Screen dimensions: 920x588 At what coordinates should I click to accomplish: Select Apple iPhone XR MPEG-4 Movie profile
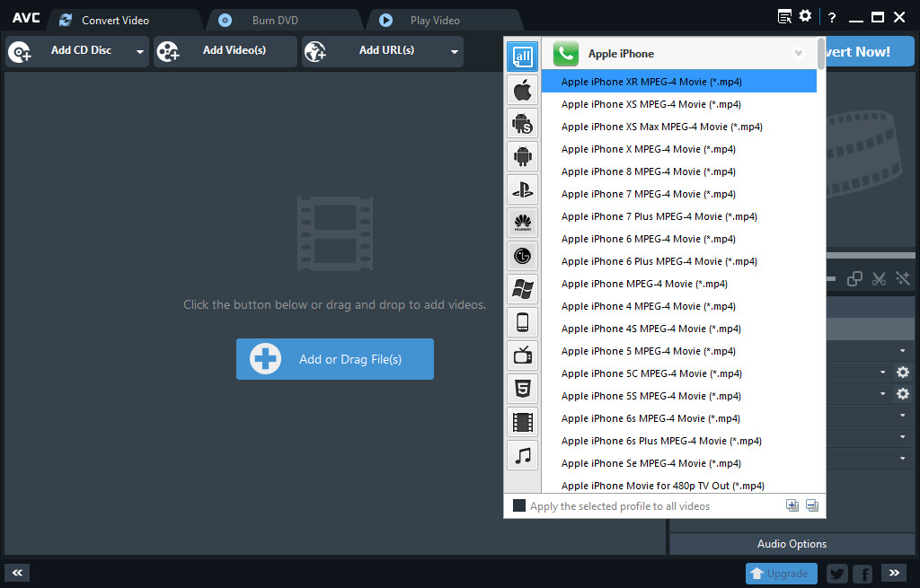coord(679,82)
